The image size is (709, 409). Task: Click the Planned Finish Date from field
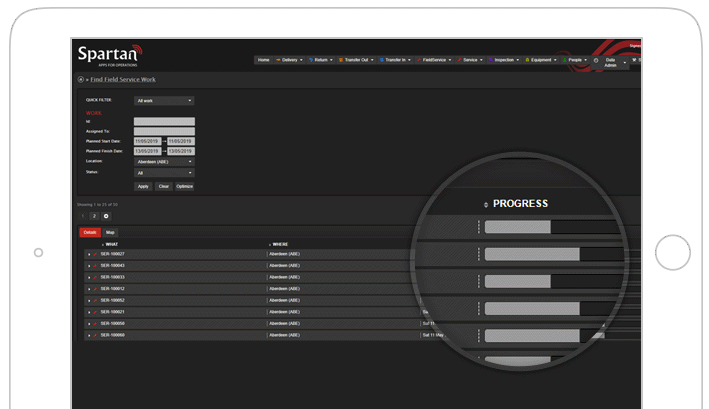click(147, 151)
